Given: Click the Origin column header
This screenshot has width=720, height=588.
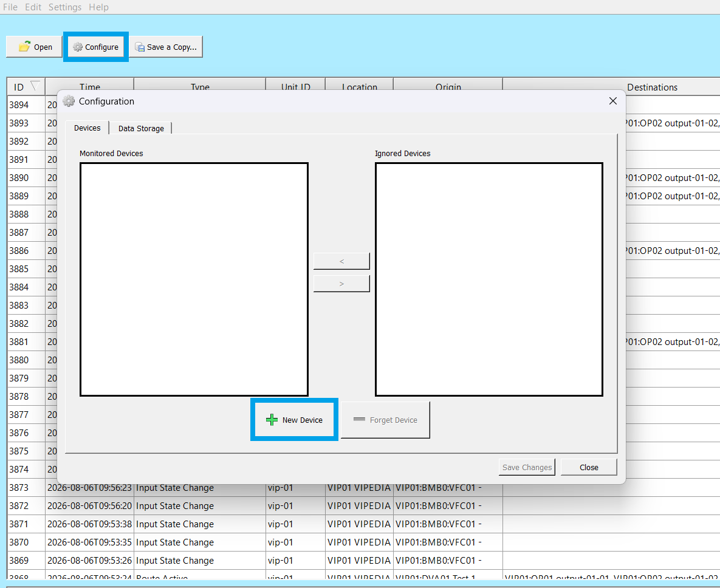Looking at the screenshot, I should click(x=448, y=87).
